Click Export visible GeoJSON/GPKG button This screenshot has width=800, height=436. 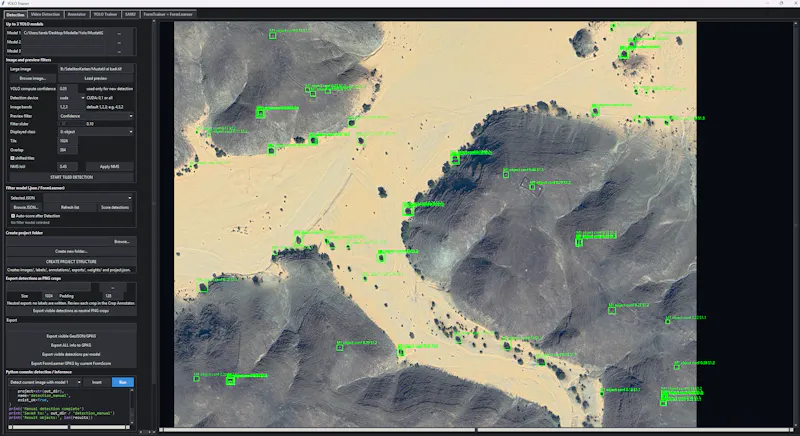(71, 336)
